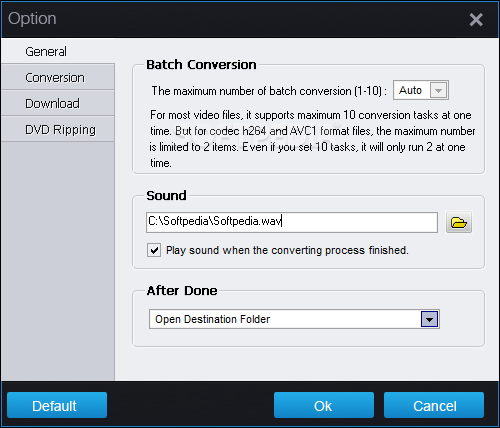This screenshot has width=500, height=428.
Task: Browse for sound file with folder icon
Action: [459, 222]
